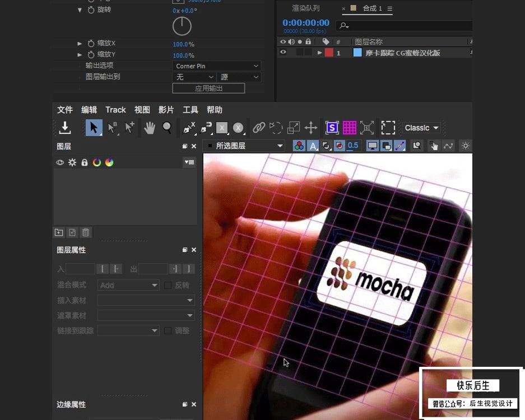Image resolution: width=525 pixels, height=420 pixels.
Task: Click the delete layer trash icon
Action: pyautogui.click(x=86, y=232)
